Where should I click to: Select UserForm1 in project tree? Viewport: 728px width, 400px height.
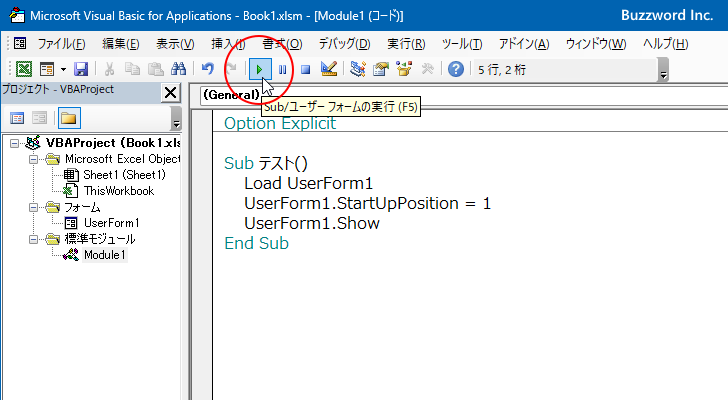[111, 223]
